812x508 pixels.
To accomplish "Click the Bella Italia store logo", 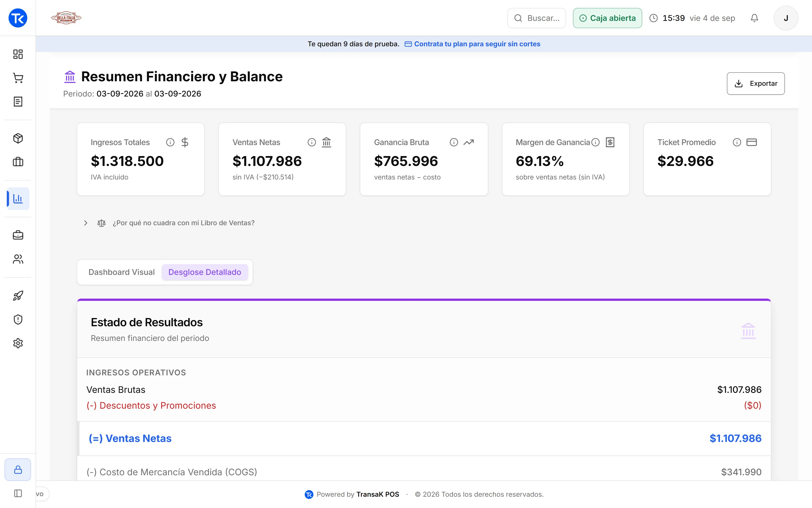I will [x=66, y=18].
